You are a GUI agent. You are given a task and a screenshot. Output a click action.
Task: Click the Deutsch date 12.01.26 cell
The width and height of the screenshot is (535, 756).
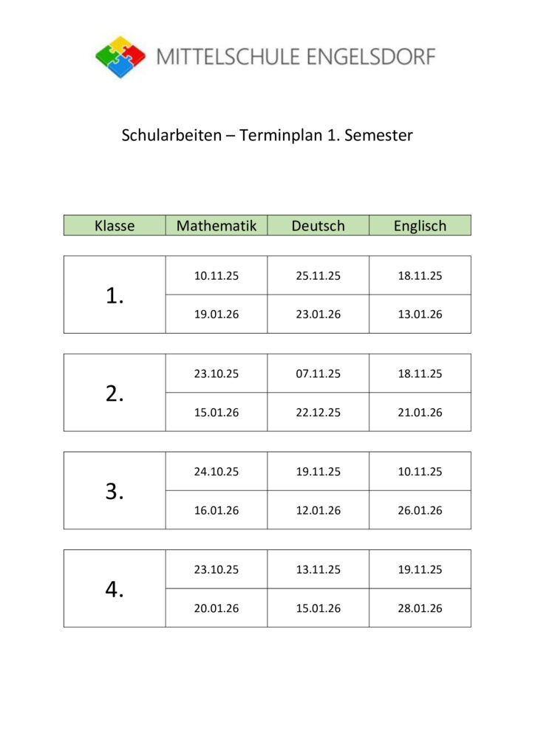[318, 510]
